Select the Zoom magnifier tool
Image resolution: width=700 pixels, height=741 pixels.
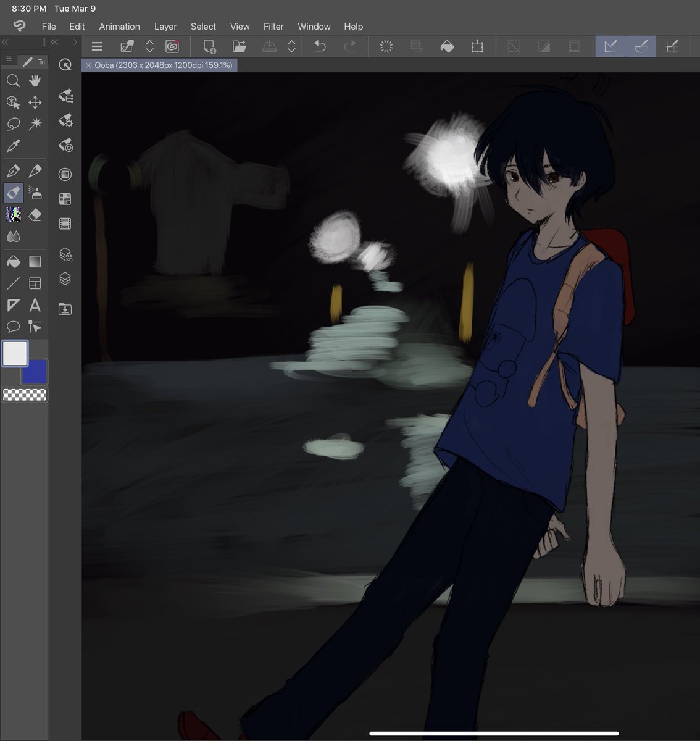(x=13, y=81)
